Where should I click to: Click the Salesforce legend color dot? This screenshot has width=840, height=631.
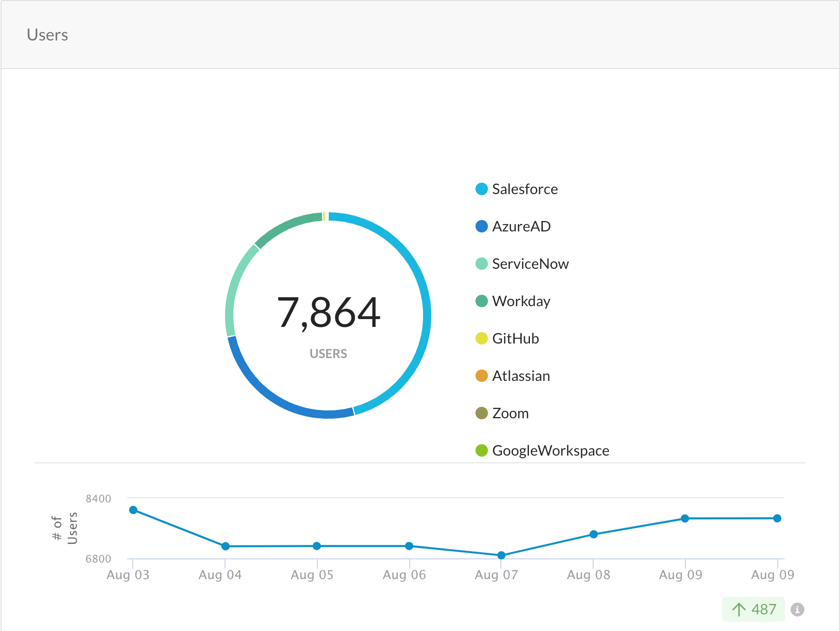point(482,189)
